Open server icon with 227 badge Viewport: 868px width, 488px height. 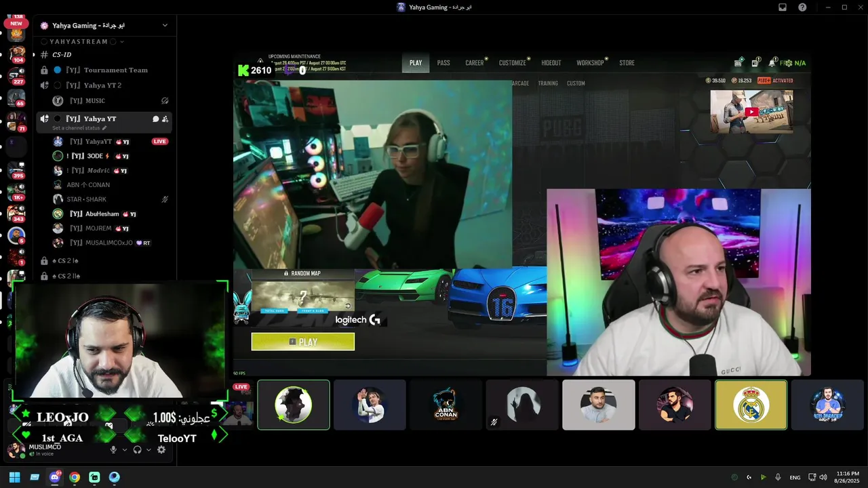[x=16, y=75]
